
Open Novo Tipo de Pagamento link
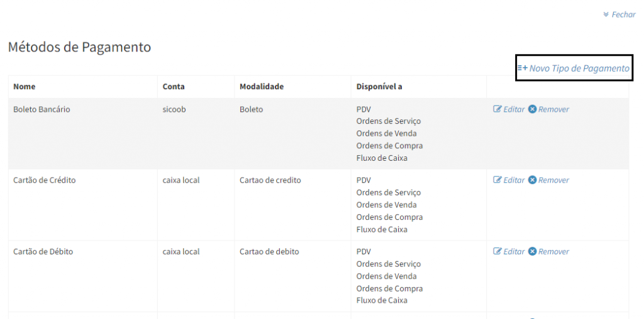pyautogui.click(x=579, y=68)
